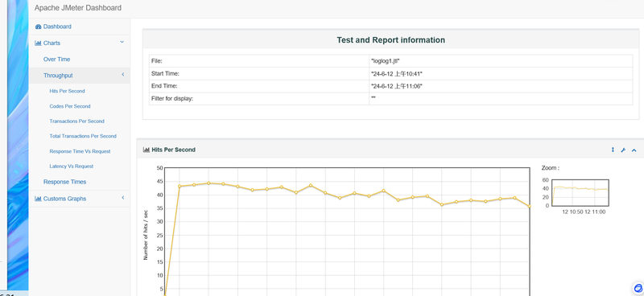Click the Hits Per Second panel chart icon
Image resolution: width=644 pixels, height=296 pixels.
(146, 150)
